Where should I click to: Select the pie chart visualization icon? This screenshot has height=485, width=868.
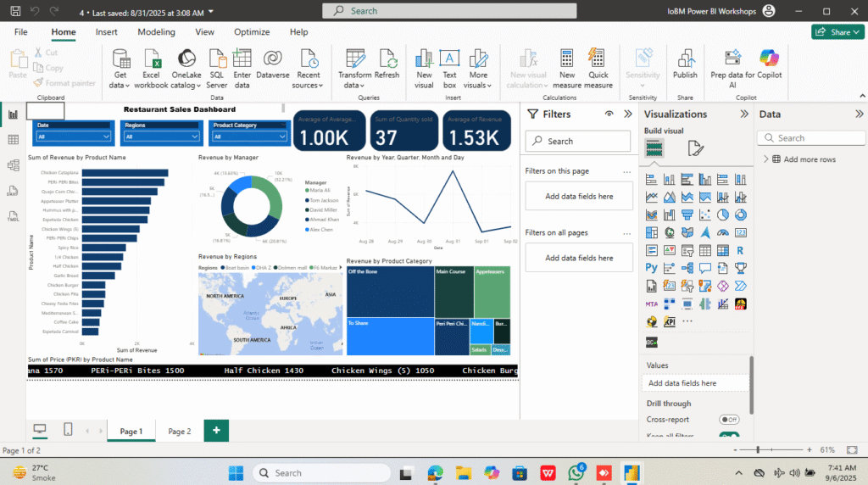pyautogui.click(x=723, y=215)
